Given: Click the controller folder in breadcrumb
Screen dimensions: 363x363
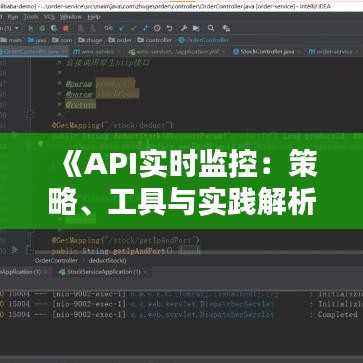Looking at the screenshot, I should [155, 40].
